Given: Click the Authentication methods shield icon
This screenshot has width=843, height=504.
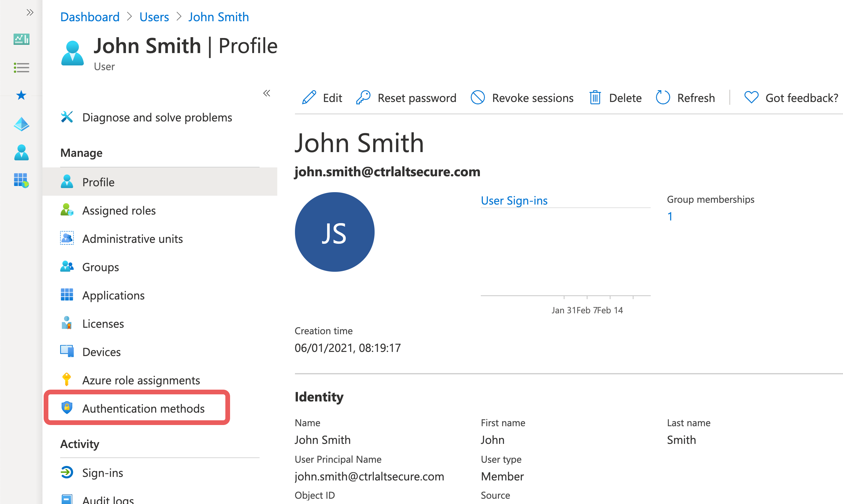Looking at the screenshot, I should coord(67,408).
